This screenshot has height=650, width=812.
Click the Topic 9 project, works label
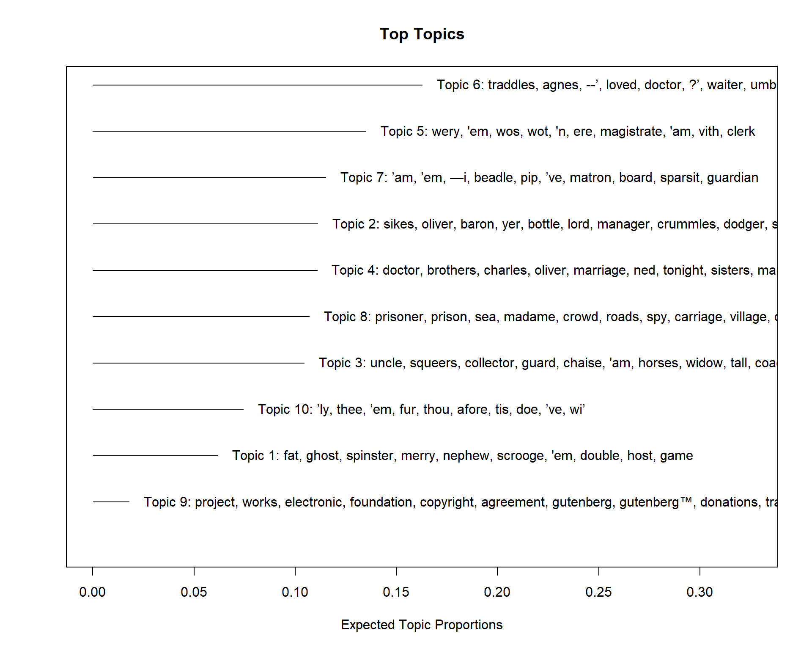click(x=460, y=502)
